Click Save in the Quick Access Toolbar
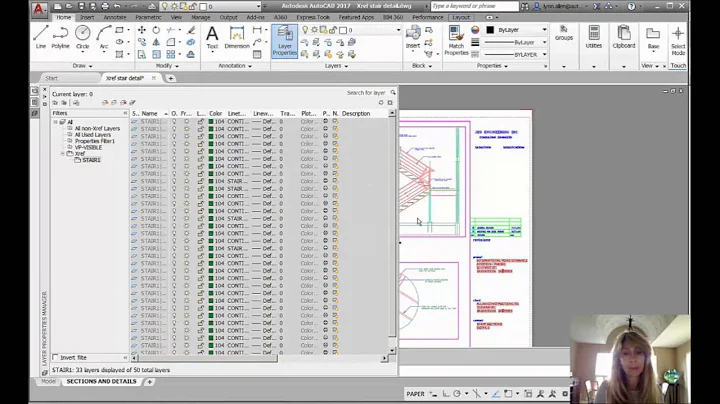Image resolution: width=720 pixels, height=404 pixels. [x=81, y=6]
